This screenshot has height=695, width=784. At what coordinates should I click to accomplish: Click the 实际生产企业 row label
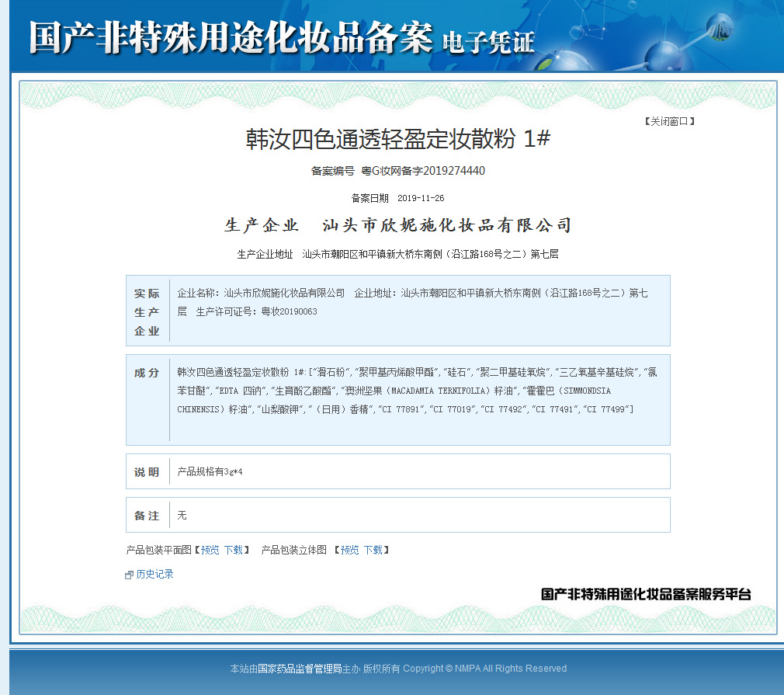coord(147,311)
